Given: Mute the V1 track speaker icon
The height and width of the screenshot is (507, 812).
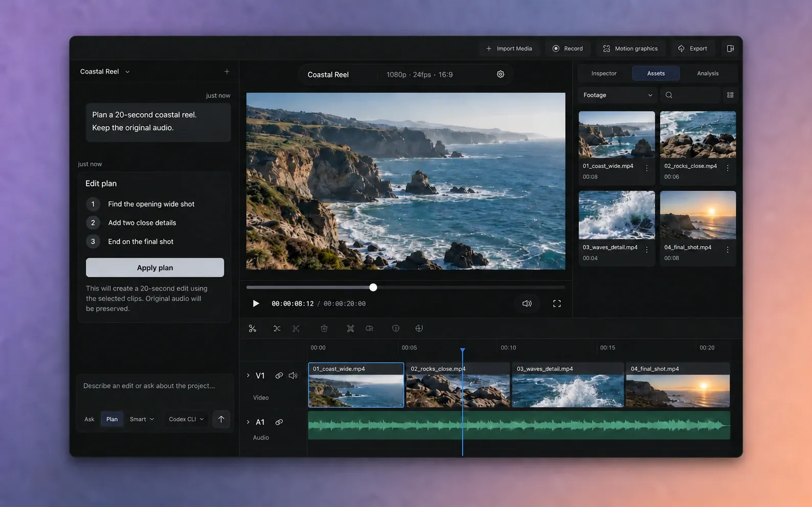Looking at the screenshot, I should coord(293,376).
